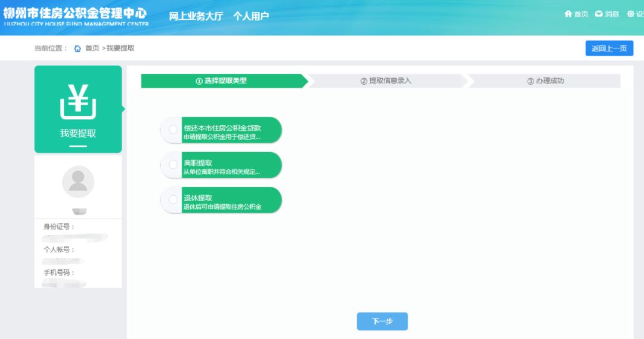Click the 下一步 button

[x=382, y=321]
